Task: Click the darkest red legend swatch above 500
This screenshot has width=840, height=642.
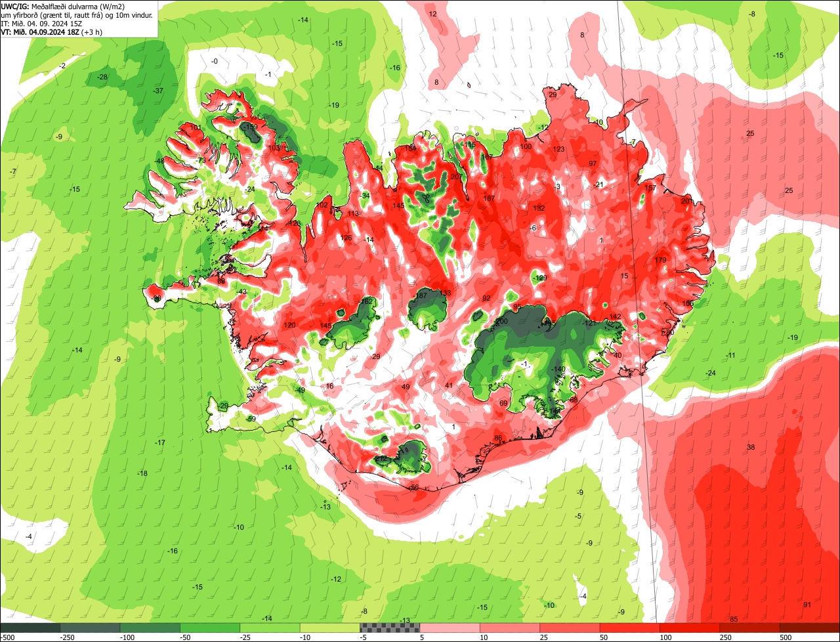Action: 810,628
